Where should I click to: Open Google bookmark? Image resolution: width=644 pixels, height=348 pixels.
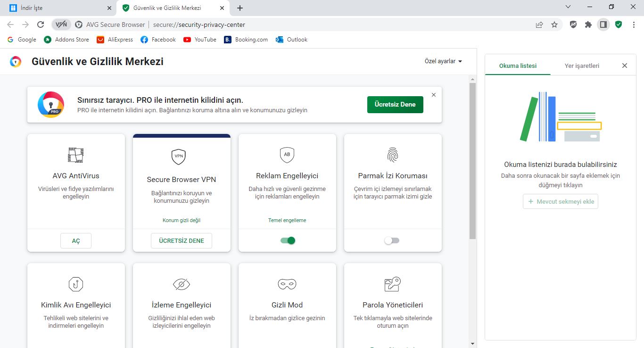[22, 40]
